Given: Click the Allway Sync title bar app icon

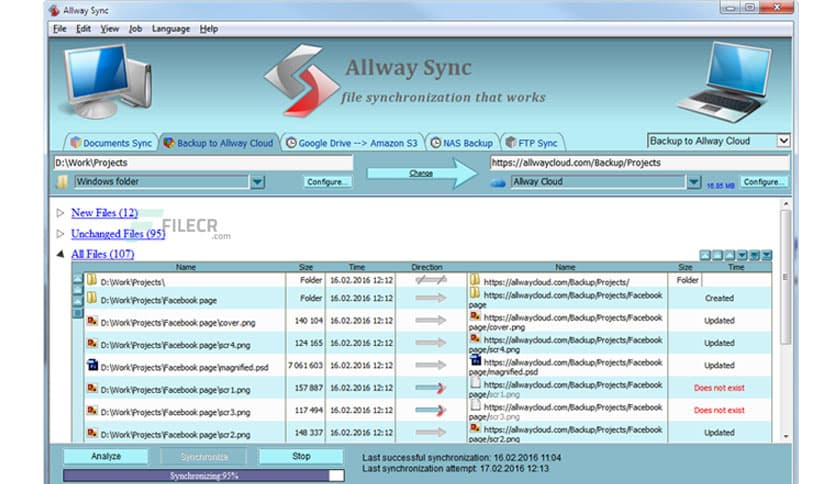Looking at the screenshot, I should 54,10.
